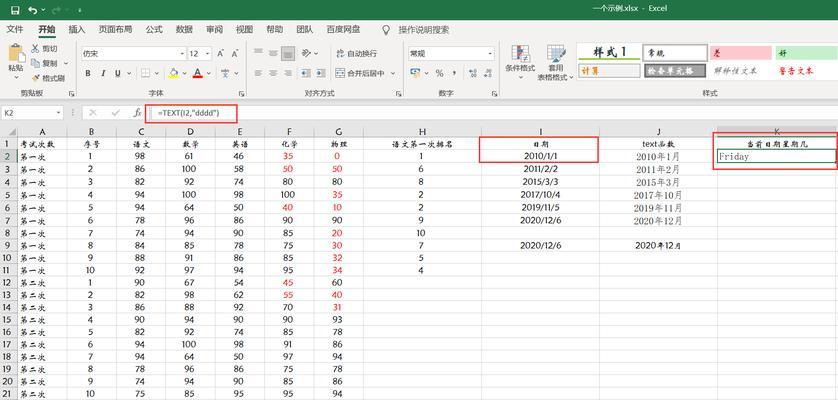Decrease font size with the small A button
The width and height of the screenshot is (838, 400).
(235, 53)
